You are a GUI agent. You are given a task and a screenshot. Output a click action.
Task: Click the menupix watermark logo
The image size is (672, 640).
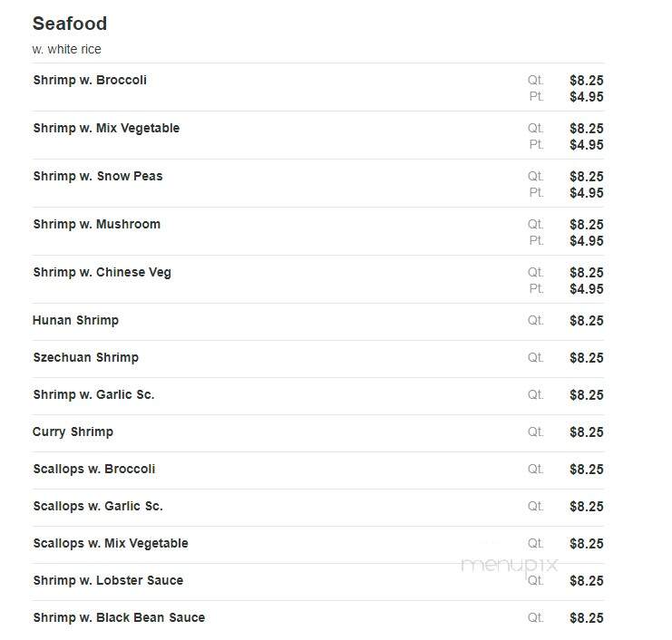[x=509, y=566]
